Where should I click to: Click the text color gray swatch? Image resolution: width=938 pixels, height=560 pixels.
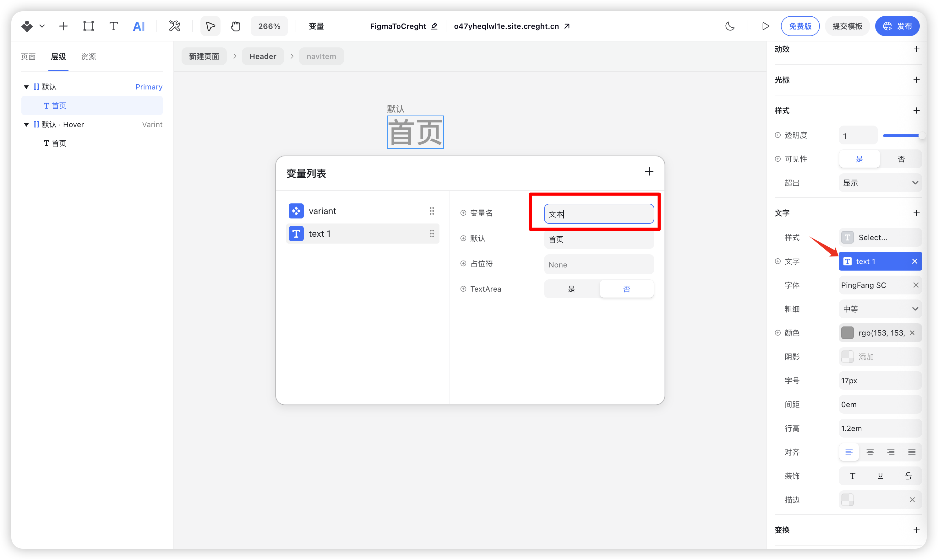[847, 333]
